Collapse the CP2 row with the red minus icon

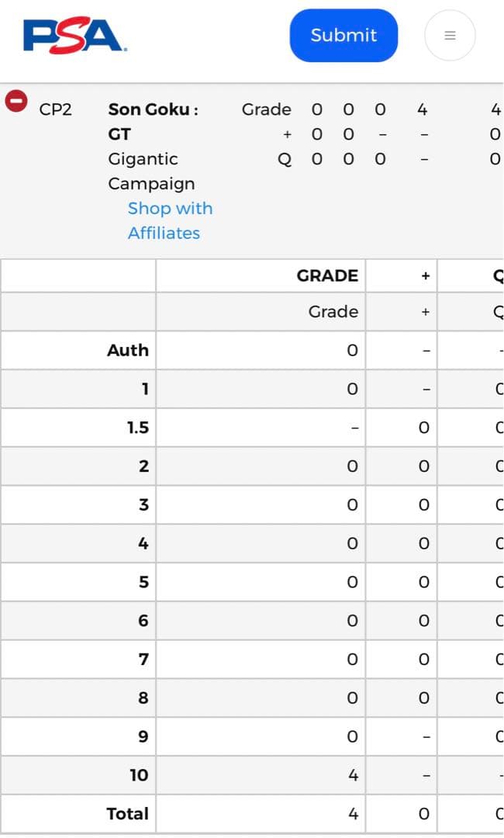[x=16, y=101]
